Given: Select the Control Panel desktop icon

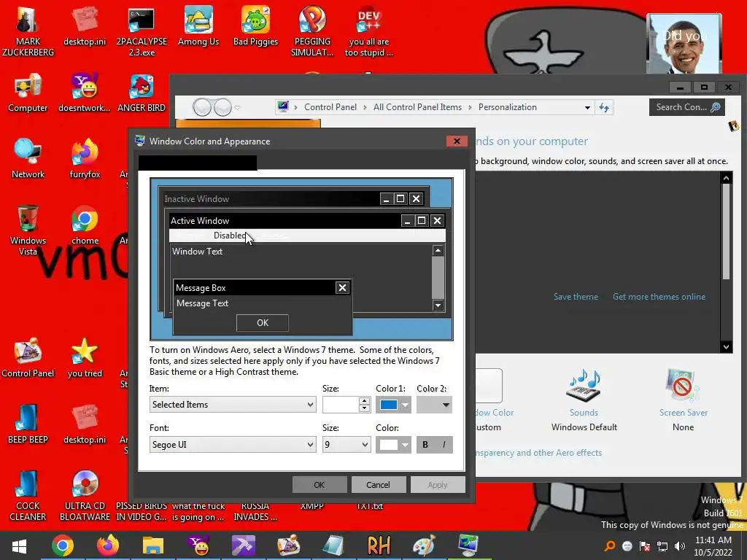Looking at the screenshot, I should (28, 358).
